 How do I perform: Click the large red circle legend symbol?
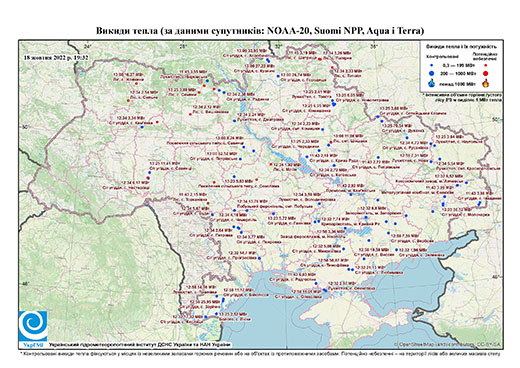486,73
